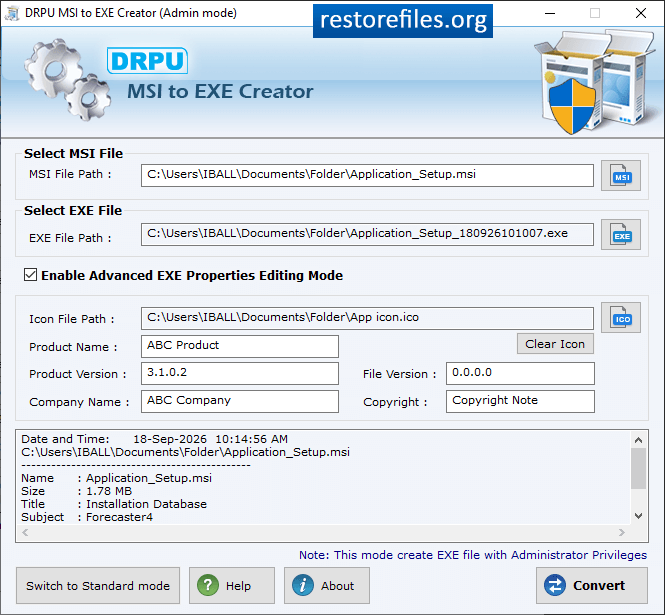665x615 pixels.
Task: Click the 'Title : Installation Database' log line
Action: pyautogui.click(x=114, y=504)
